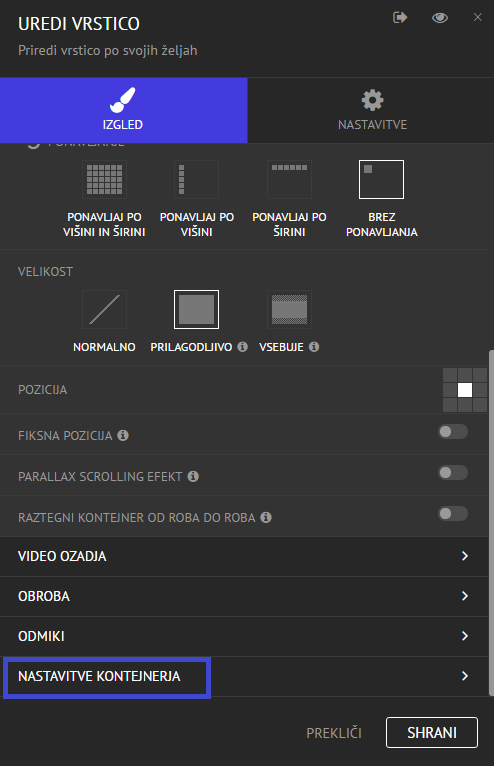Open the Odmiki section chevron
The image size is (494, 766).
coord(465,636)
